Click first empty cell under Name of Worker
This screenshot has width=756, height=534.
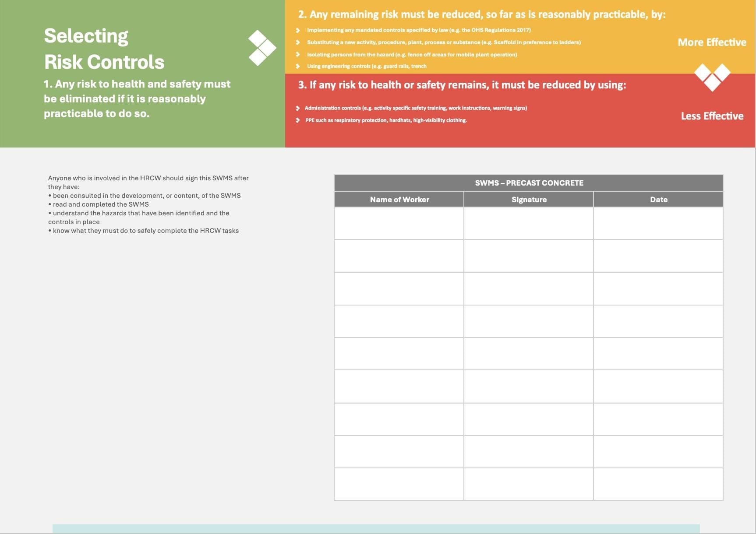(399, 224)
